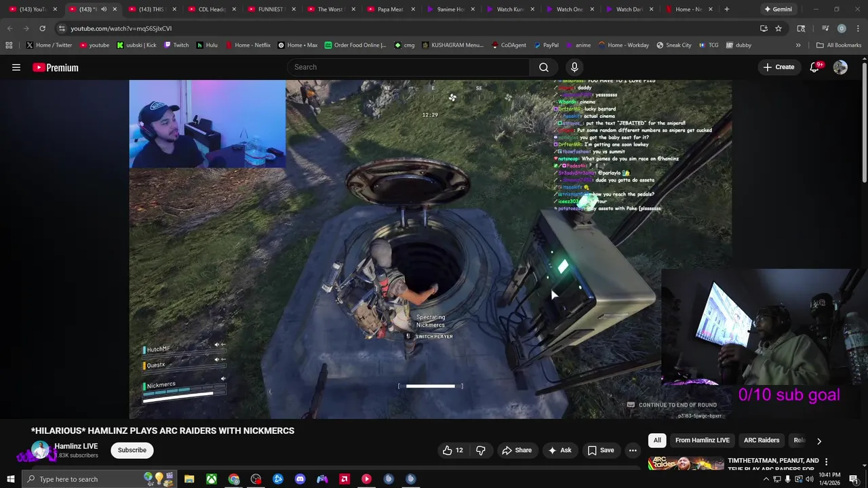Viewport: 868px width, 488px height.
Task: Click the Hamlinz LIVE channel name
Action: tap(76, 446)
